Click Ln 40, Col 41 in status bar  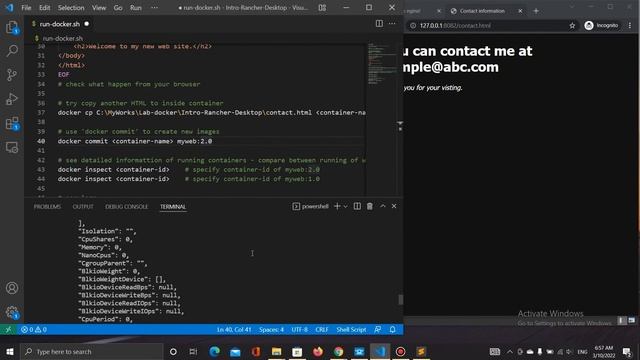[234, 329]
